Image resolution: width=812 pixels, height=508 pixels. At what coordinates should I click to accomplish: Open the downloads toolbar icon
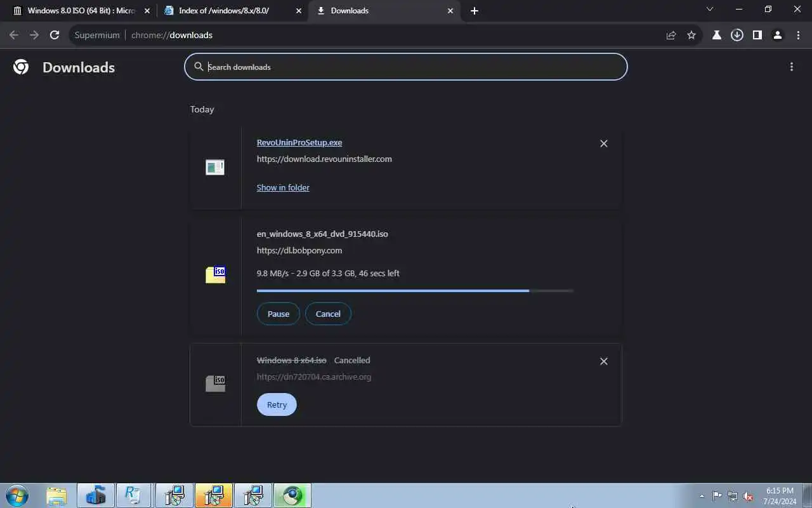point(737,35)
